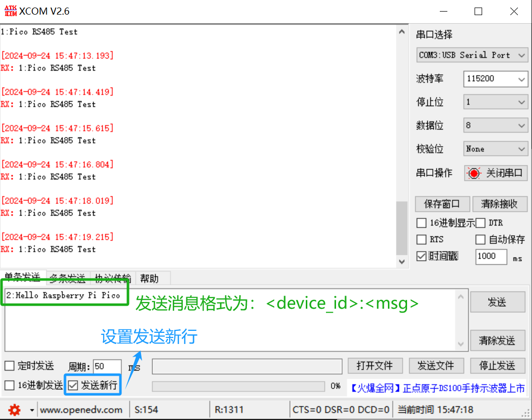Open the small arrow next to gear icon
The height and width of the screenshot is (420, 532).
tap(32, 410)
